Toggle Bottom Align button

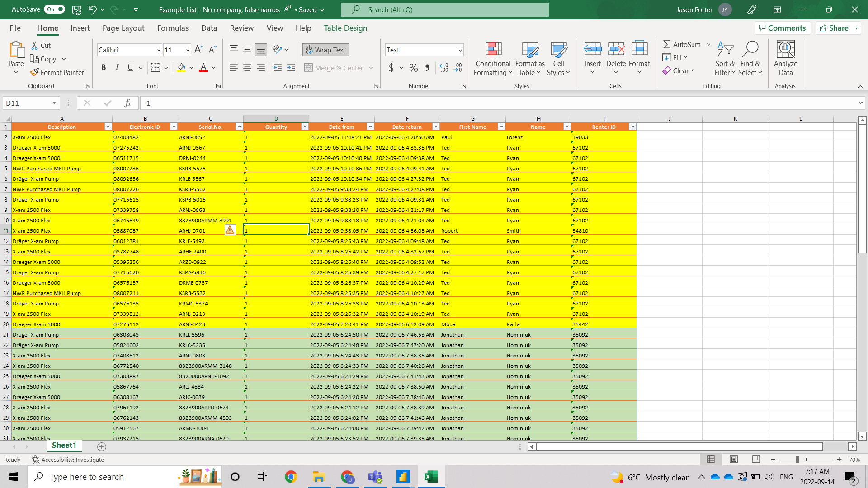[x=261, y=50]
